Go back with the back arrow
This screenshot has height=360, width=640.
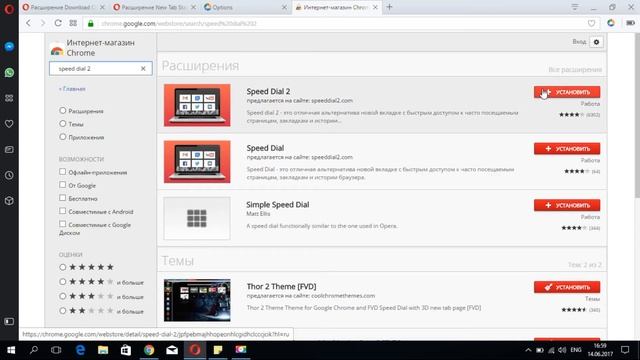point(28,23)
